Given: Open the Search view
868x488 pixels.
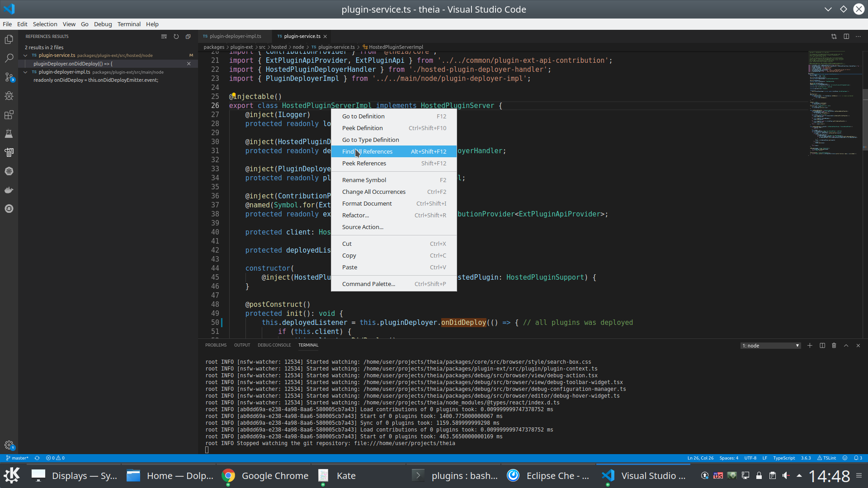Looking at the screenshot, I should pyautogui.click(x=9, y=58).
